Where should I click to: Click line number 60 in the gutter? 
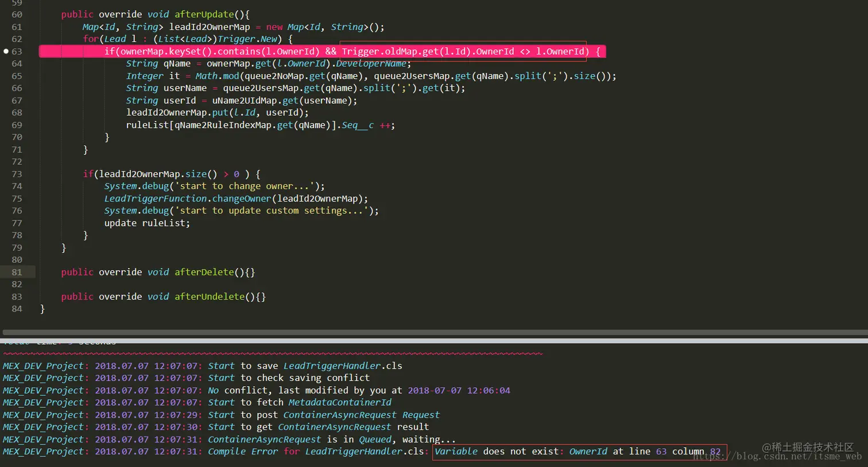(17, 14)
